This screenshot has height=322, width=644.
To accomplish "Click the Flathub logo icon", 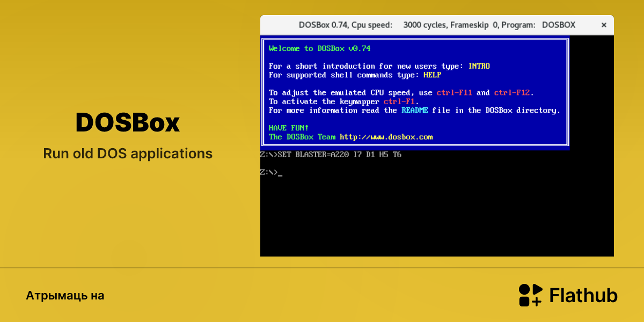I will click(x=530, y=295).
